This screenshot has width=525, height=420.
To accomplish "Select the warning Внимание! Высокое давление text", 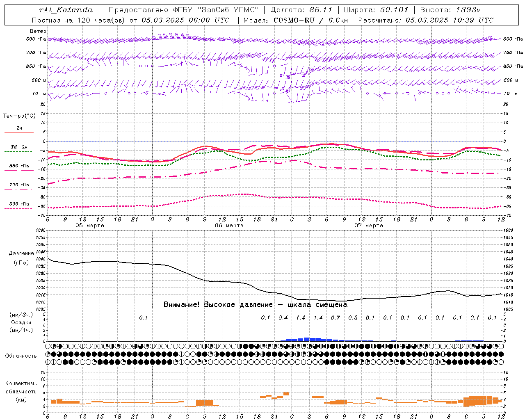I will point(218,305).
